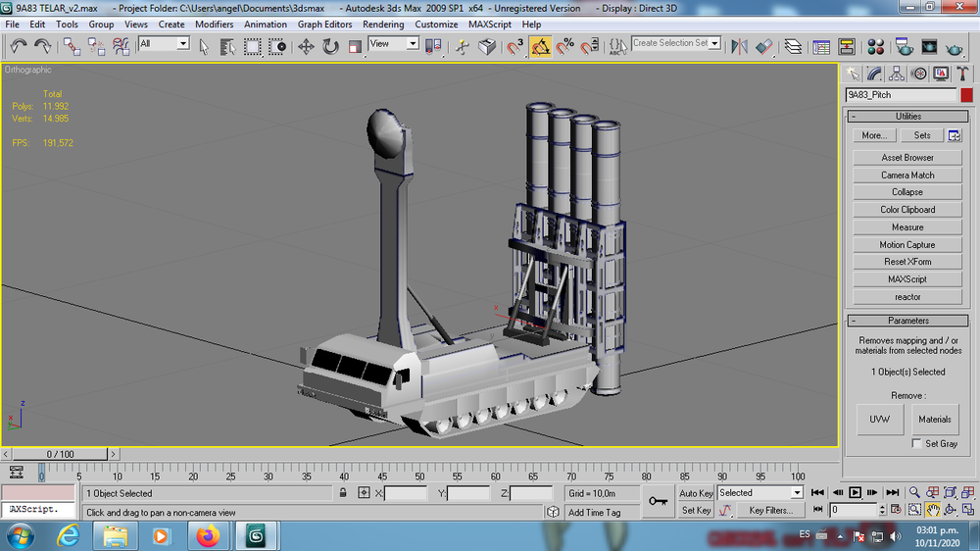
Task: Open the Rendering menu
Action: pos(383,25)
